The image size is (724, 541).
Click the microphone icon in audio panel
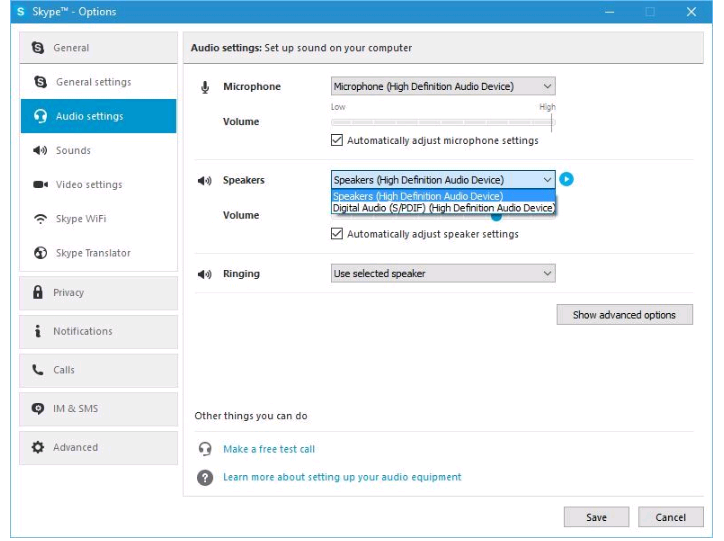coord(205,87)
